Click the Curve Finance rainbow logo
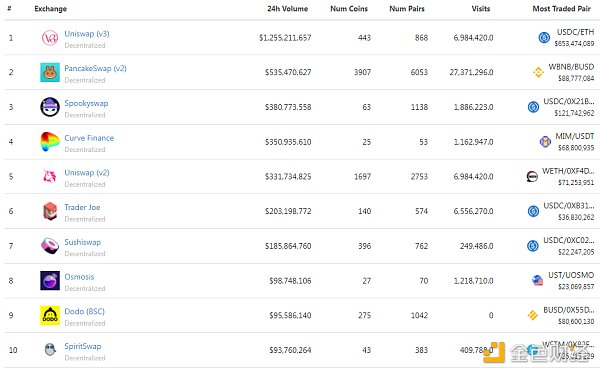Image resolution: width=600 pixels, height=374 pixels. 50,142
